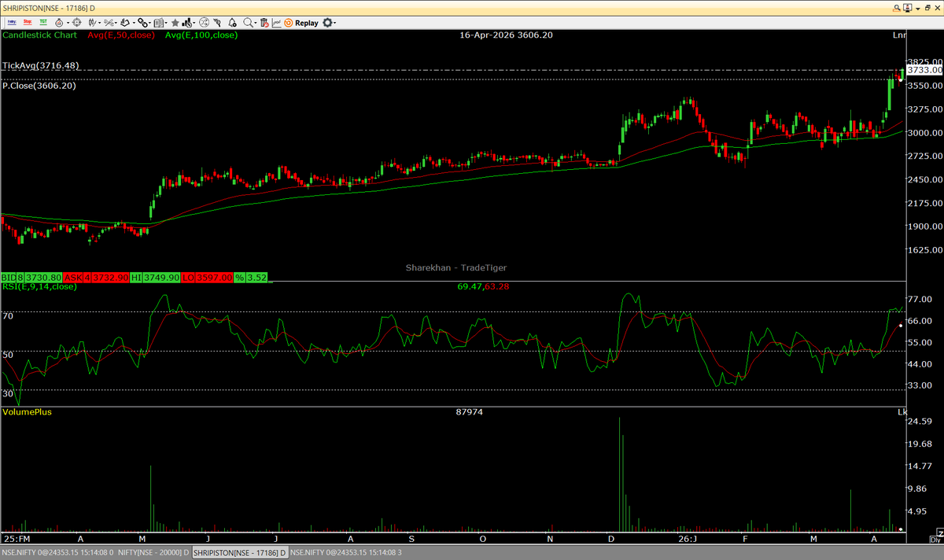Click the orange Replay circle icon
The height and width of the screenshot is (560, 944).
[x=289, y=23]
